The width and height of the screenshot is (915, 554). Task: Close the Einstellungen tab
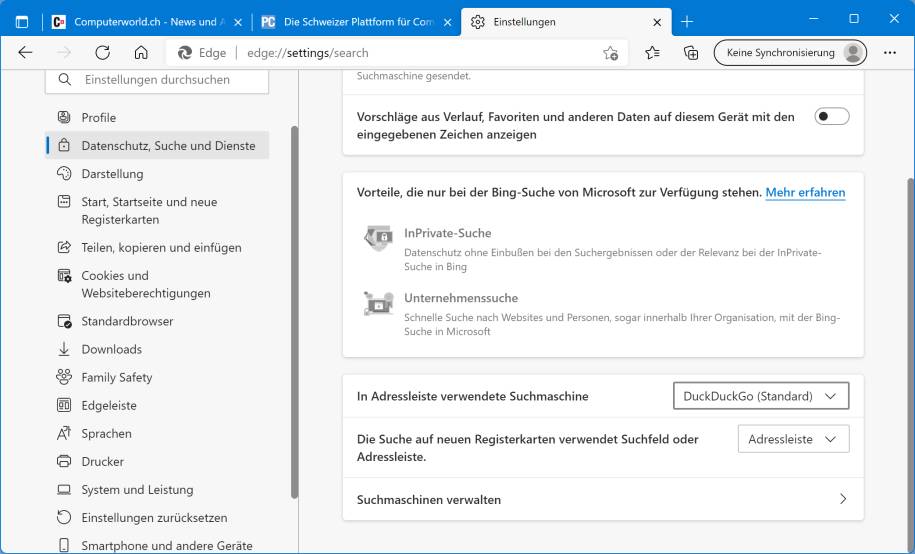point(657,22)
